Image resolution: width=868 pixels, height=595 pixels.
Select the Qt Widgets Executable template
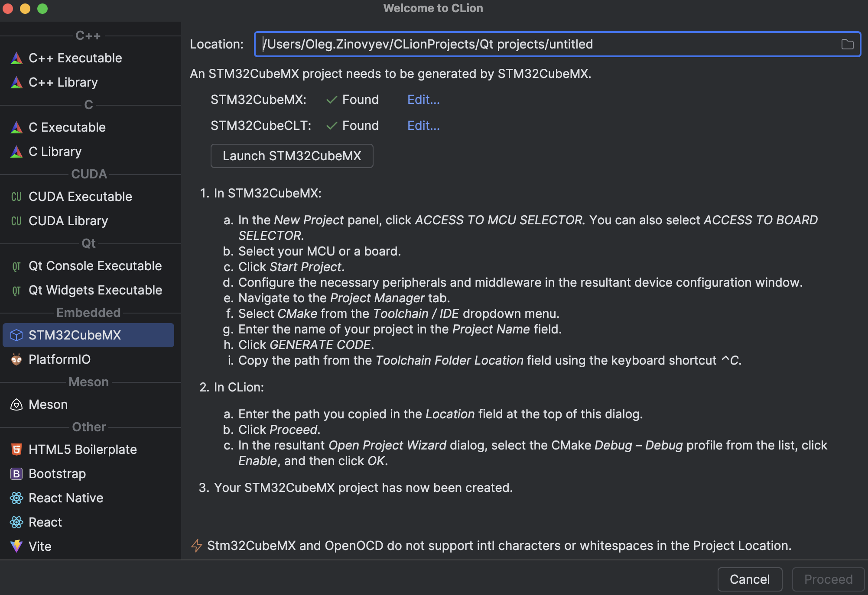pyautogui.click(x=95, y=290)
